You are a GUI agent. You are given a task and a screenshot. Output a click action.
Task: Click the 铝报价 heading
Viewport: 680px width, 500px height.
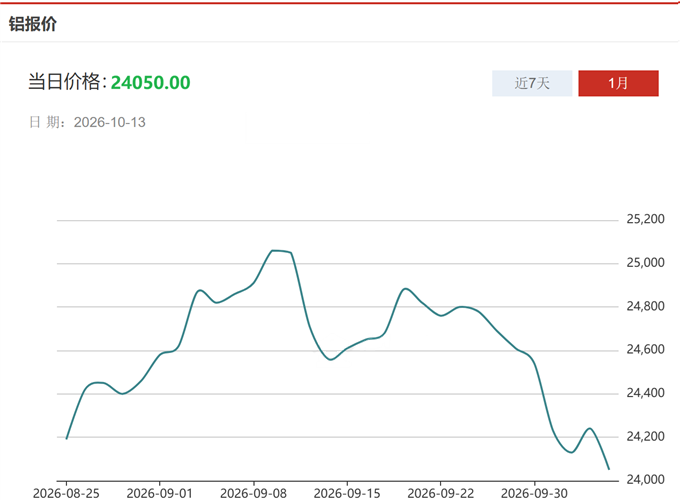(33, 24)
